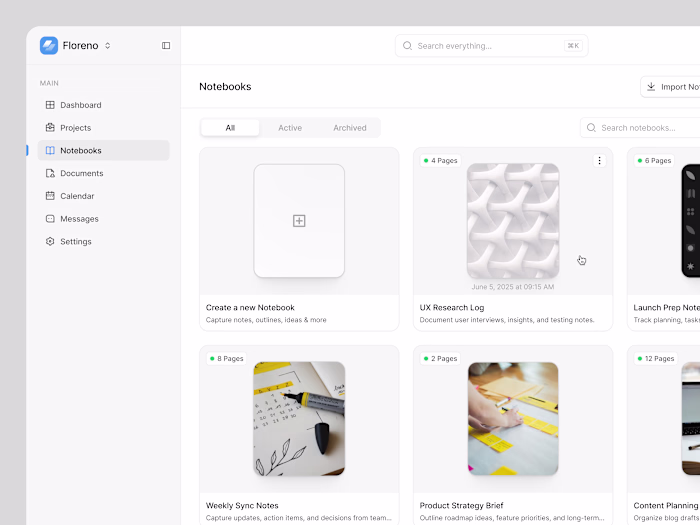Viewport: 700px width, 525px height.
Task: Click the MAIN section label
Action: click(x=49, y=83)
